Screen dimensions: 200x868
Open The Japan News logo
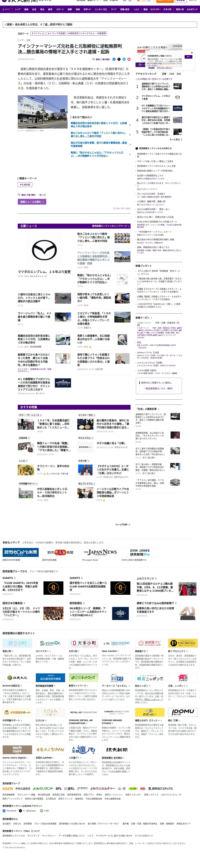coord(100,552)
